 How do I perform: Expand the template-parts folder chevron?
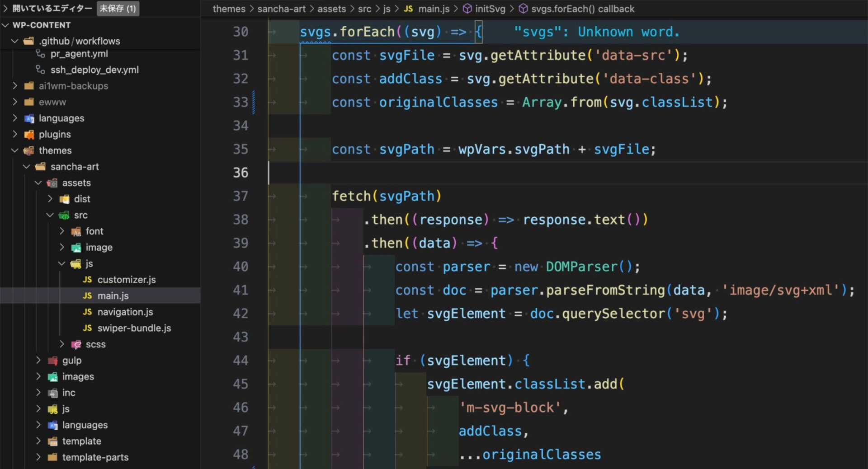[38, 457]
